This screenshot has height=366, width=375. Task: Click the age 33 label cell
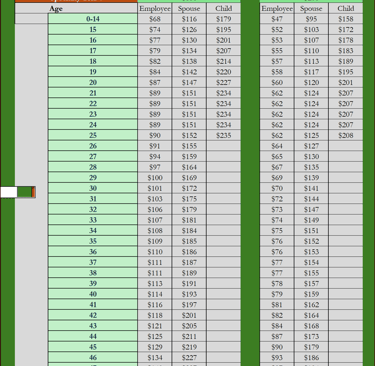[93, 220]
